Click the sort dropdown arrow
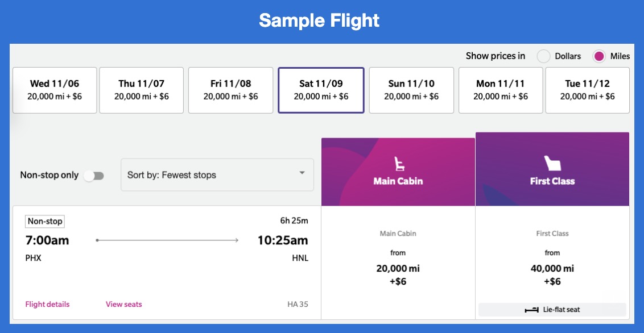644x333 pixels. pos(302,173)
